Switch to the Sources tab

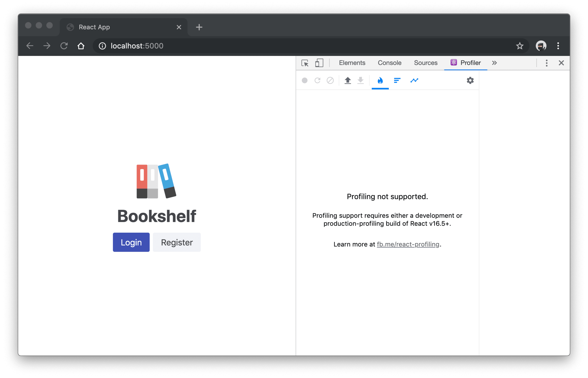click(425, 63)
